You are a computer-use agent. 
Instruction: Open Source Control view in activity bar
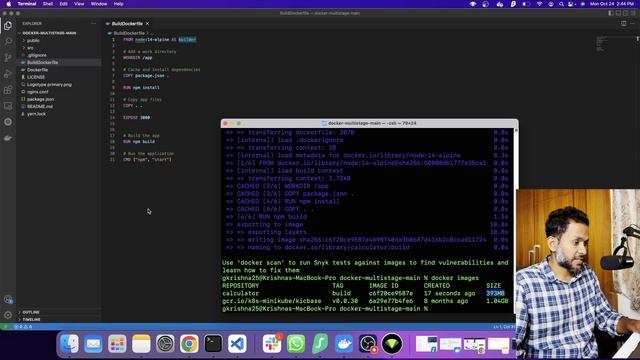8,58
